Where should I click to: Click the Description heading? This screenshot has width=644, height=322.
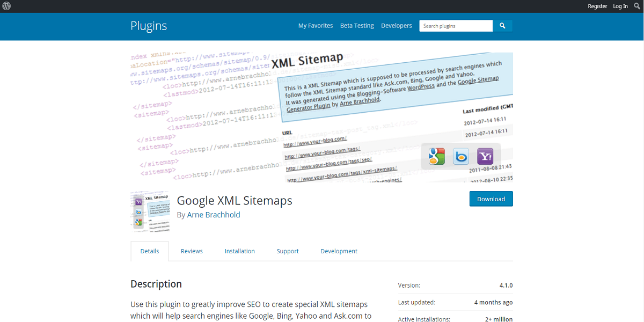coord(156,284)
